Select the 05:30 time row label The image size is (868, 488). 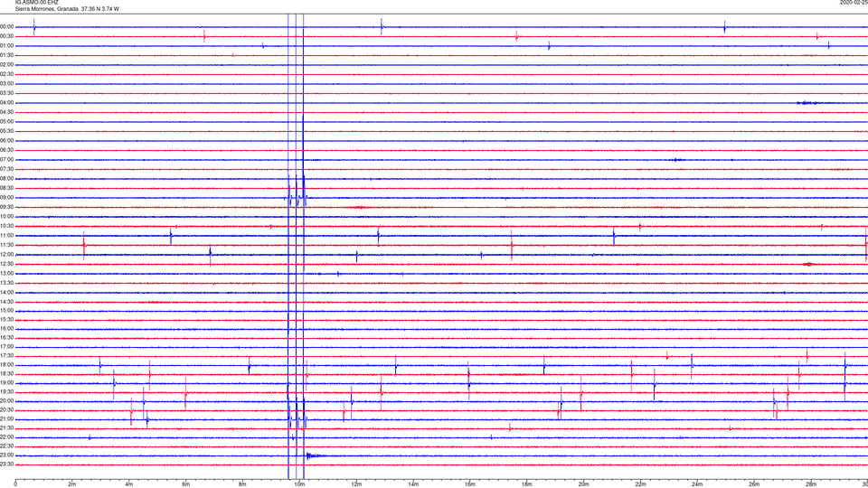click(x=7, y=131)
